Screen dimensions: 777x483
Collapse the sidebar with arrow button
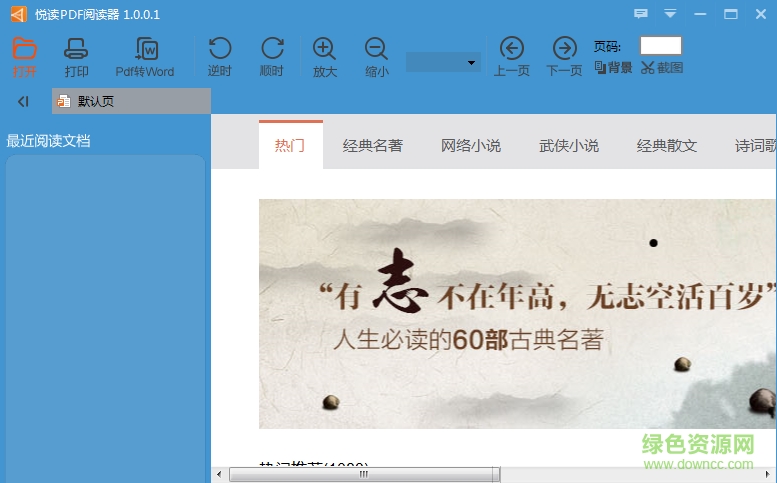coord(23,101)
